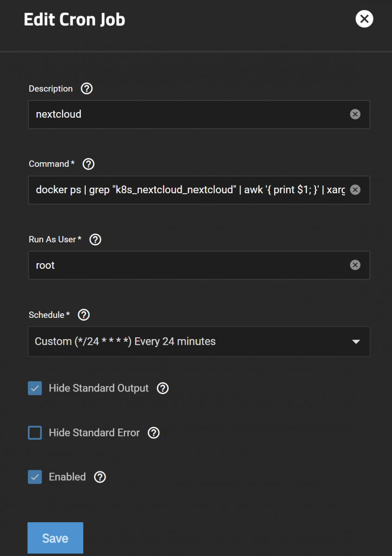Clear the Description field with its X icon
The image size is (392, 556).
(x=355, y=114)
